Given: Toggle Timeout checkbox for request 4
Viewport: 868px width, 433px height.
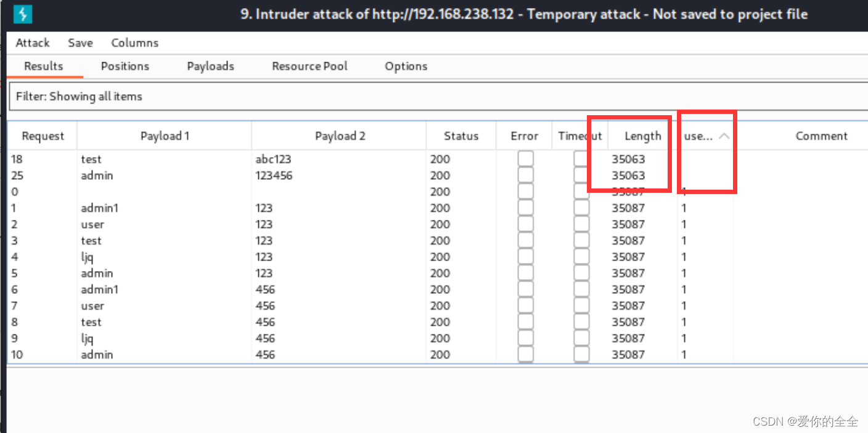Looking at the screenshot, I should pos(581,257).
